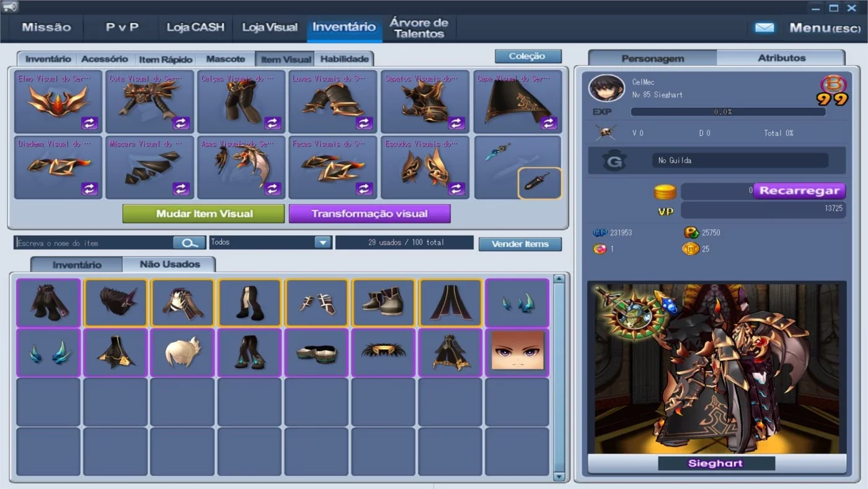Screen dimensions: 868x489
Task: Click the inventory scrollbar up arrow
Action: (559, 279)
